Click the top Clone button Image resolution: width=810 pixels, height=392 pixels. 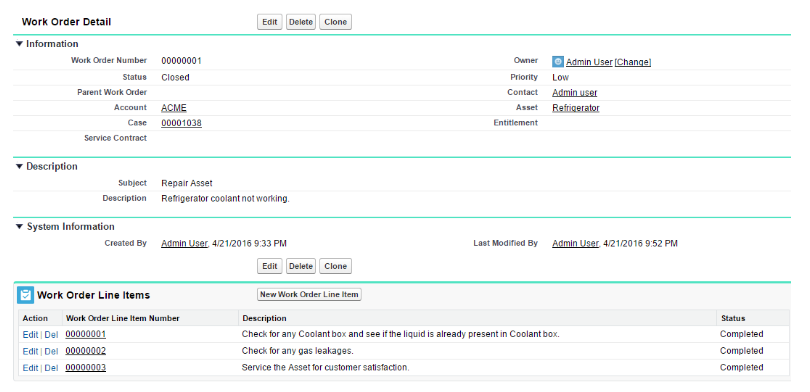click(335, 22)
